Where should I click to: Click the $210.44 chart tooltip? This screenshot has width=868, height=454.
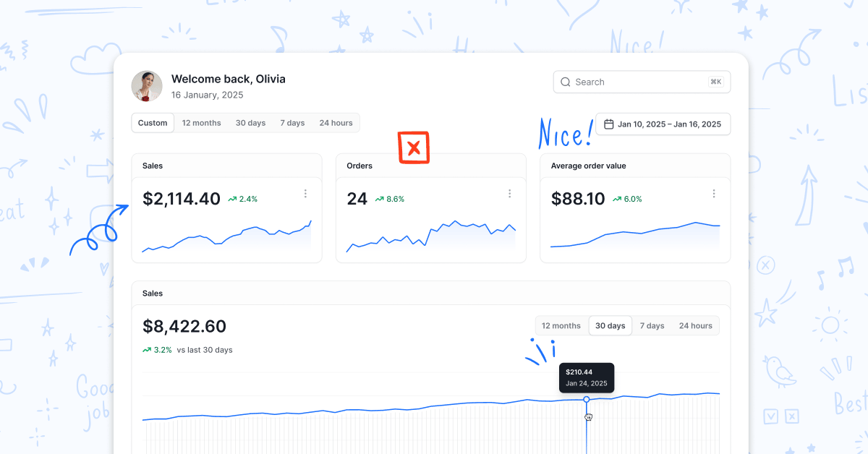coord(587,377)
